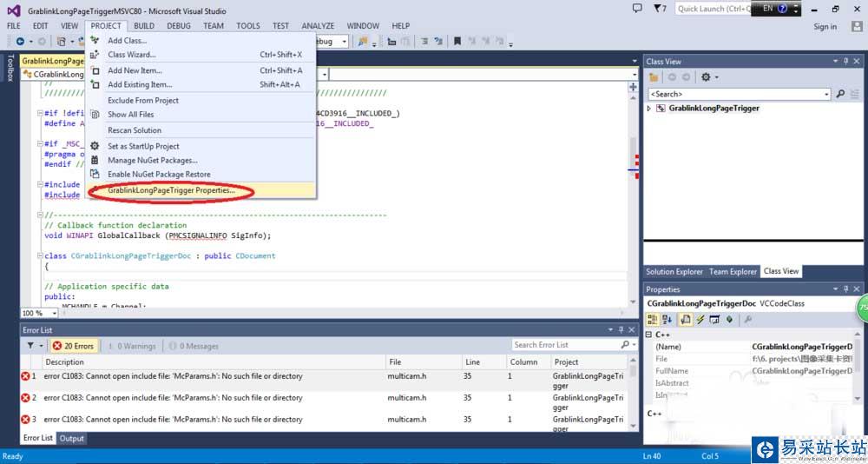Viewport: 868px width, 464px height.
Task: Click Rescan Solution menu entry
Action: pyautogui.click(x=201, y=130)
